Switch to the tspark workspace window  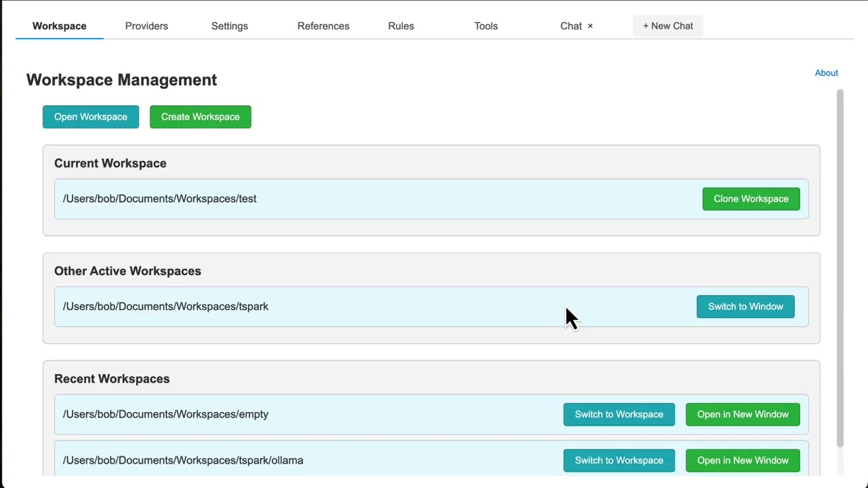coord(745,306)
